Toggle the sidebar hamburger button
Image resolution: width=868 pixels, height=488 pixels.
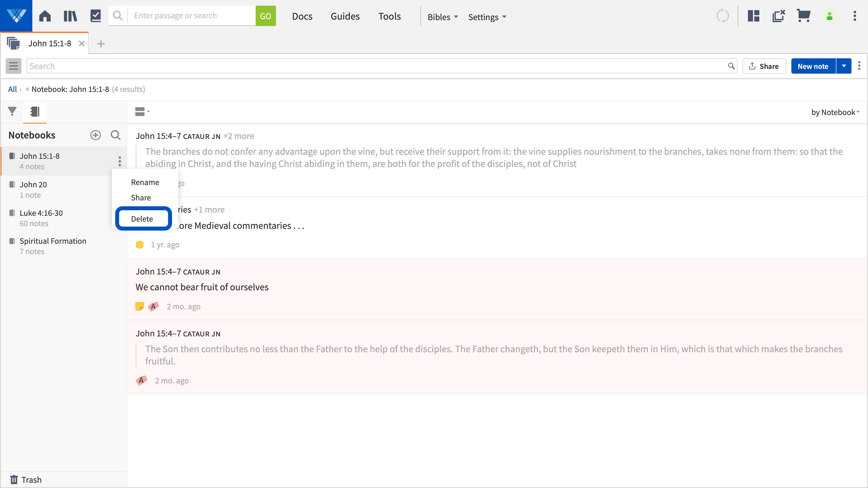[x=14, y=66]
